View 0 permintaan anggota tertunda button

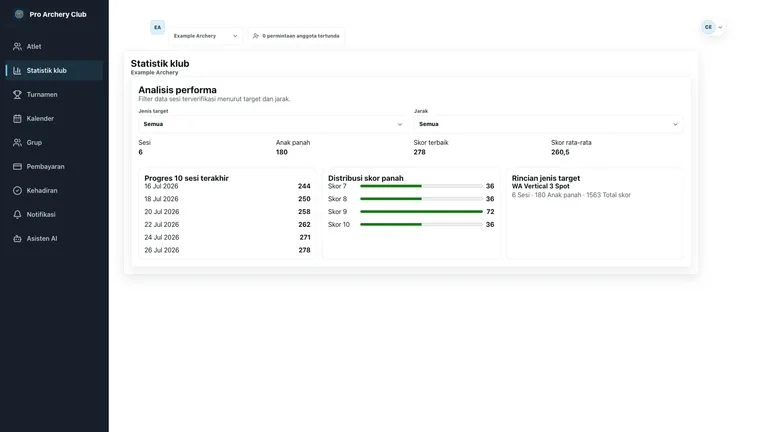296,36
